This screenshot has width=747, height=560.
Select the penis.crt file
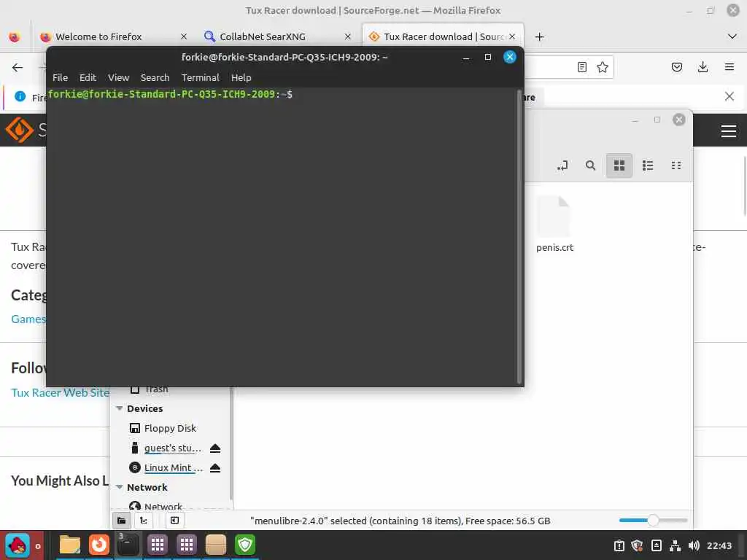pos(554,224)
